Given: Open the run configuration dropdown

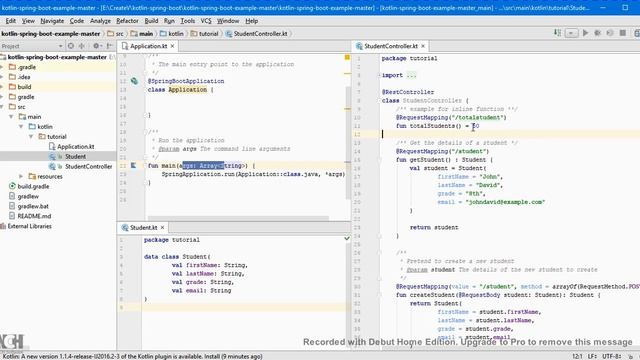Looking at the screenshot, I should point(571,33).
